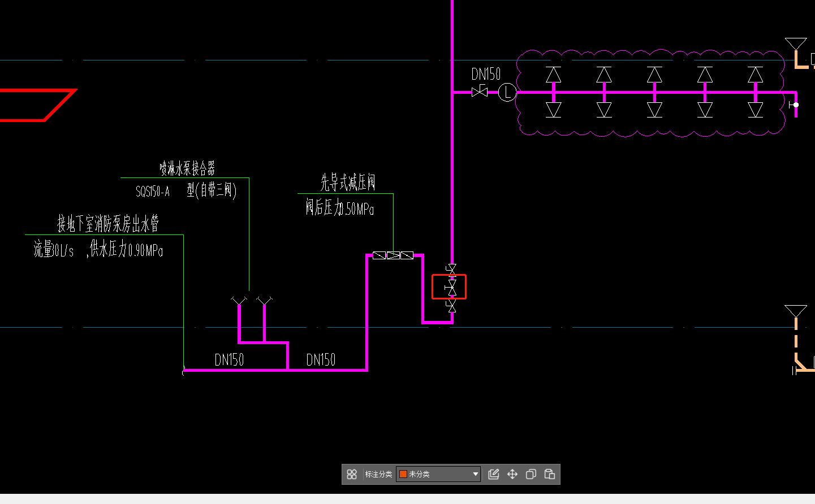Click the 流量0L/s text
This screenshot has height=504, width=815.
tap(54, 249)
